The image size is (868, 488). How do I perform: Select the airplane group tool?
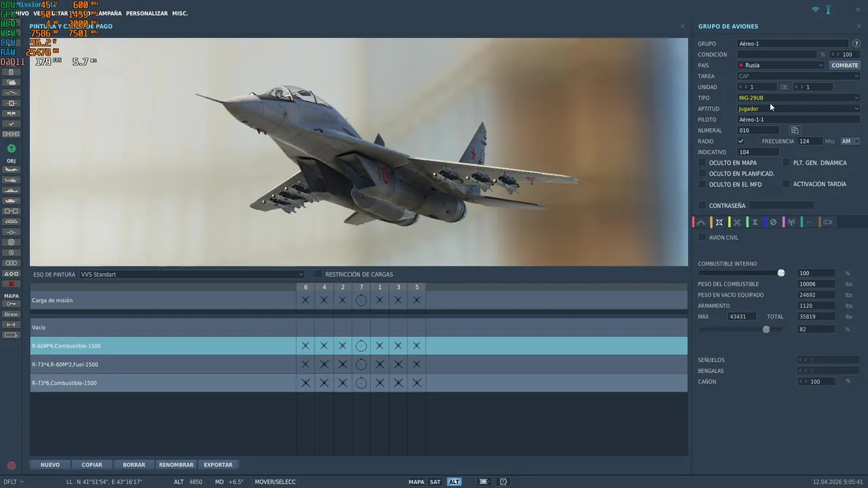pos(11,170)
